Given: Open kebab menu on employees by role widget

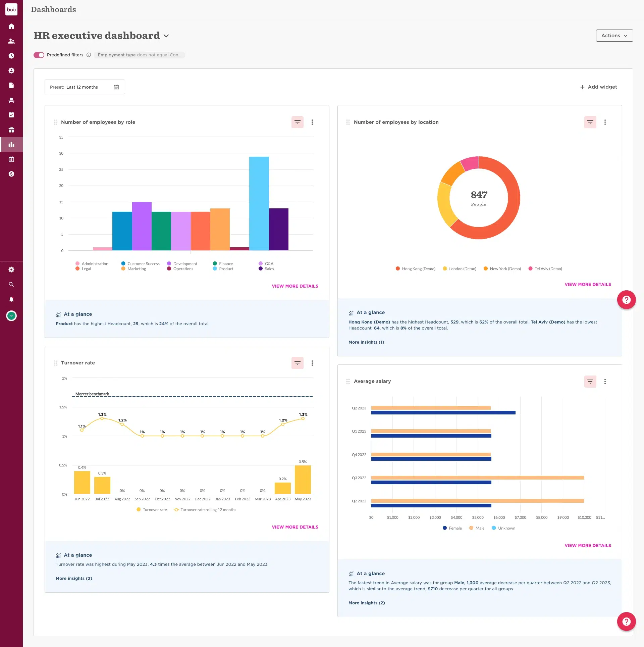Looking at the screenshot, I should pyautogui.click(x=312, y=122).
